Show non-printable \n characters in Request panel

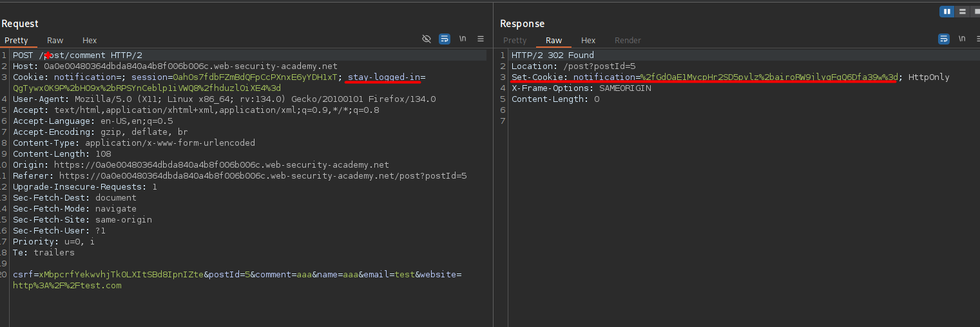click(463, 39)
